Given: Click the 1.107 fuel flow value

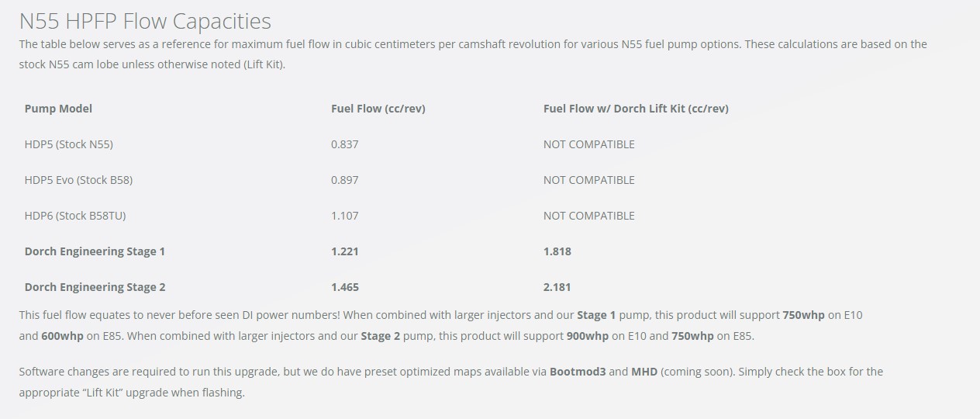Looking at the screenshot, I should click(x=345, y=216).
